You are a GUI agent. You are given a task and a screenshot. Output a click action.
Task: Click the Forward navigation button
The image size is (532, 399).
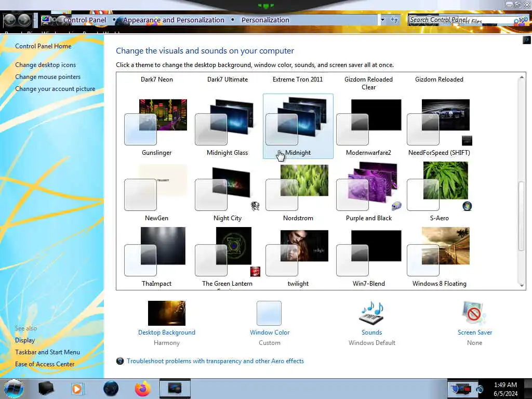pyautogui.click(x=24, y=20)
